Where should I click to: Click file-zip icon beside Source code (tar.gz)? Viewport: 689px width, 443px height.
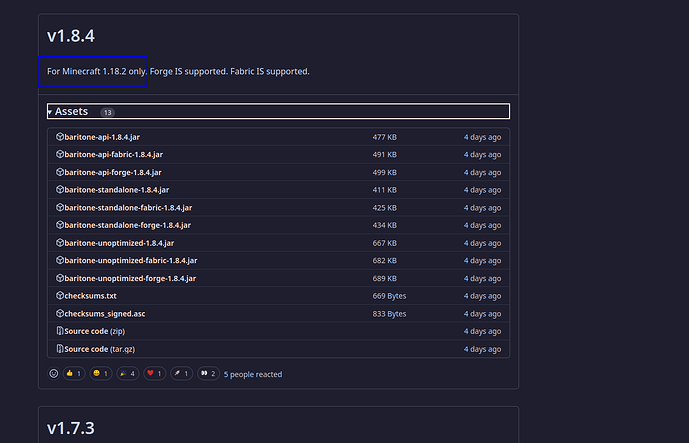(59, 349)
